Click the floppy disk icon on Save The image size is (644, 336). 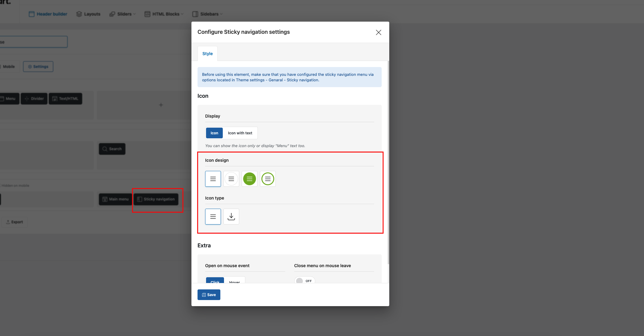point(204,295)
